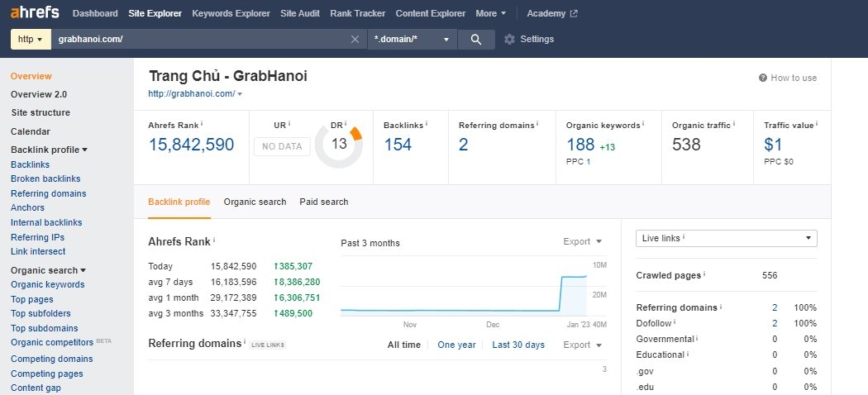868x395 pixels.
Task: Switch to the Paid search tab
Action: [x=324, y=202]
